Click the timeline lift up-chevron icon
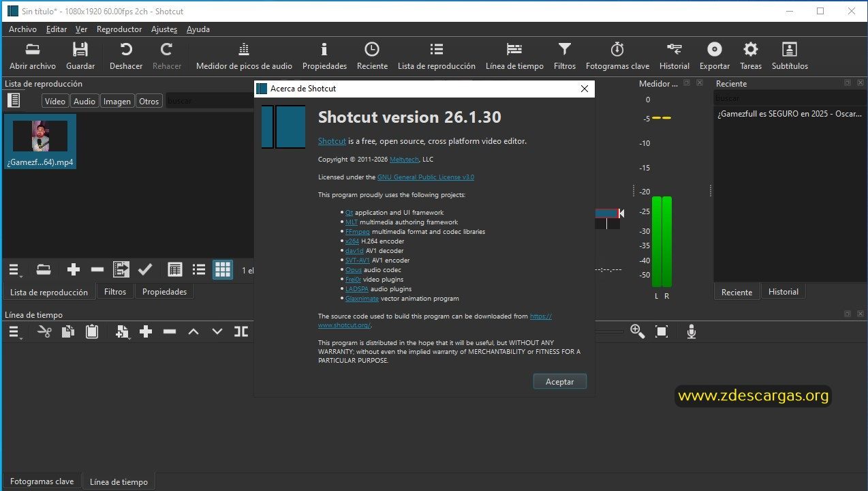The width and height of the screenshot is (868, 491). 193,331
